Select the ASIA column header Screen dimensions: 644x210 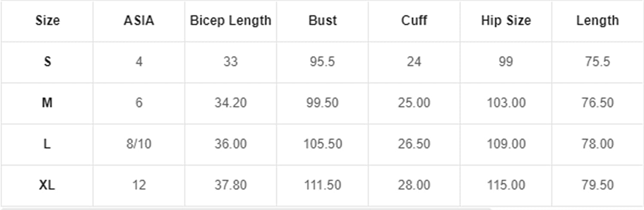139,21
